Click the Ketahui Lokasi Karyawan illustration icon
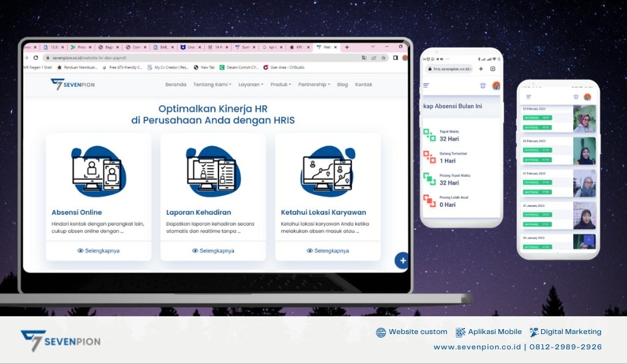 328,171
